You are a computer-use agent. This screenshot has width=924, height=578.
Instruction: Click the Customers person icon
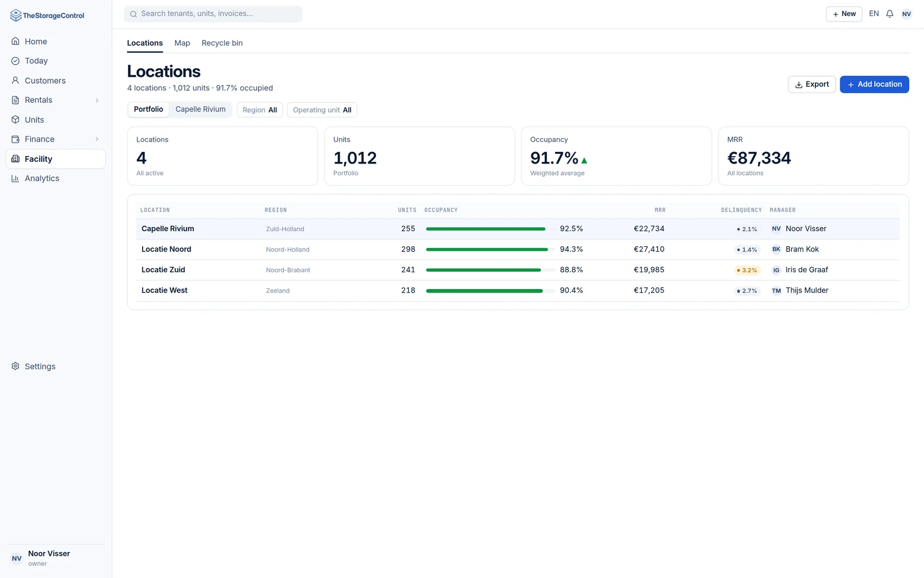[x=16, y=80]
